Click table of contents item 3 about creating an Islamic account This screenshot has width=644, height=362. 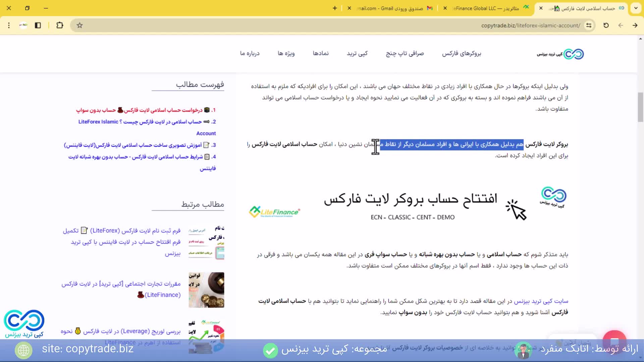click(139, 145)
